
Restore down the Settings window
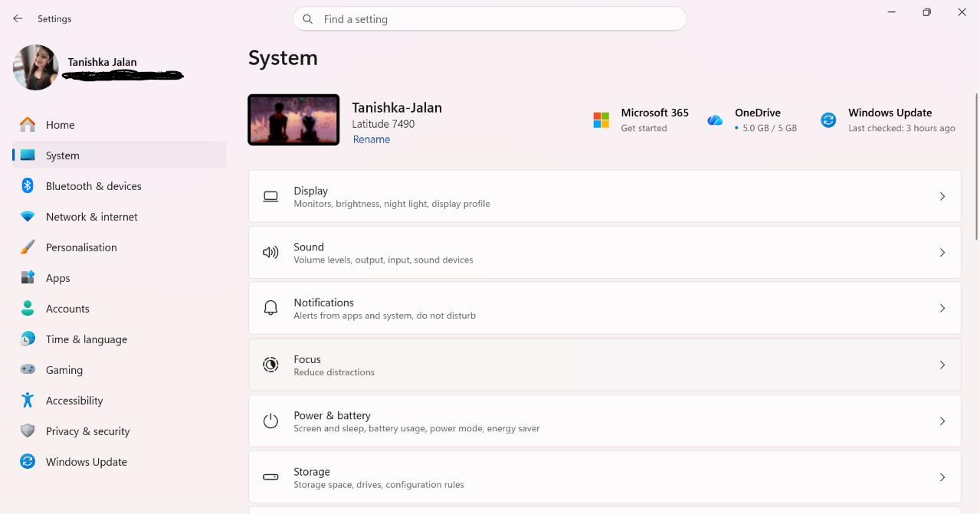point(926,12)
